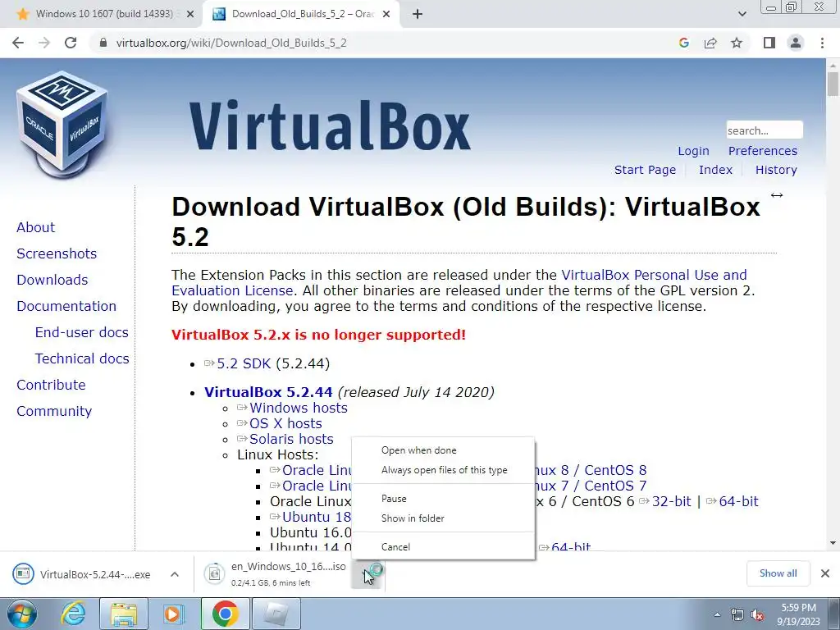Click the muted volume tray icon
The image size is (840, 630).
tap(757, 615)
